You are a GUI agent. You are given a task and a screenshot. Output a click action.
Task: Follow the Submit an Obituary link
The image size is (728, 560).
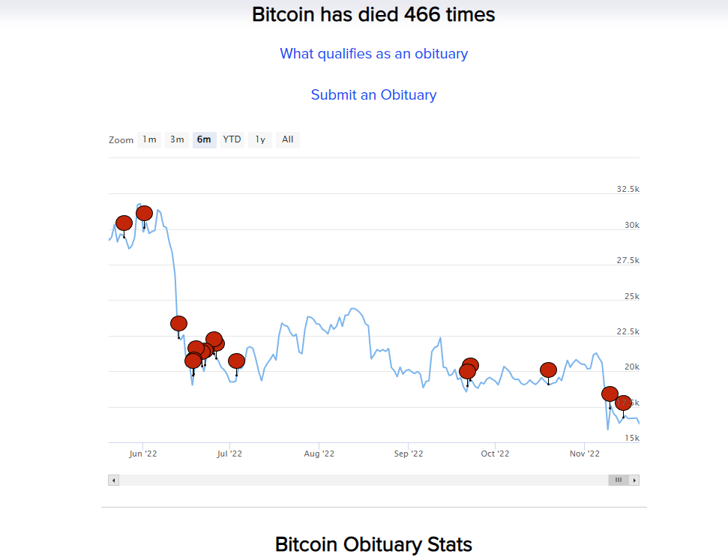coord(374,94)
